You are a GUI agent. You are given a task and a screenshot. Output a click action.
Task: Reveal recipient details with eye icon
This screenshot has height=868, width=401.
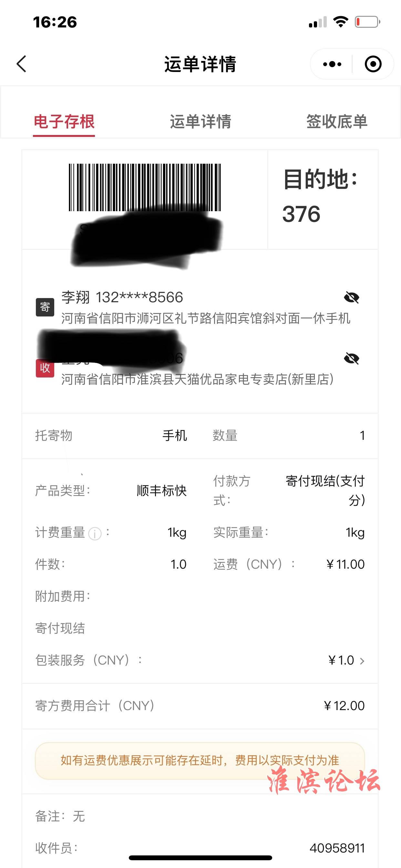coord(352,358)
